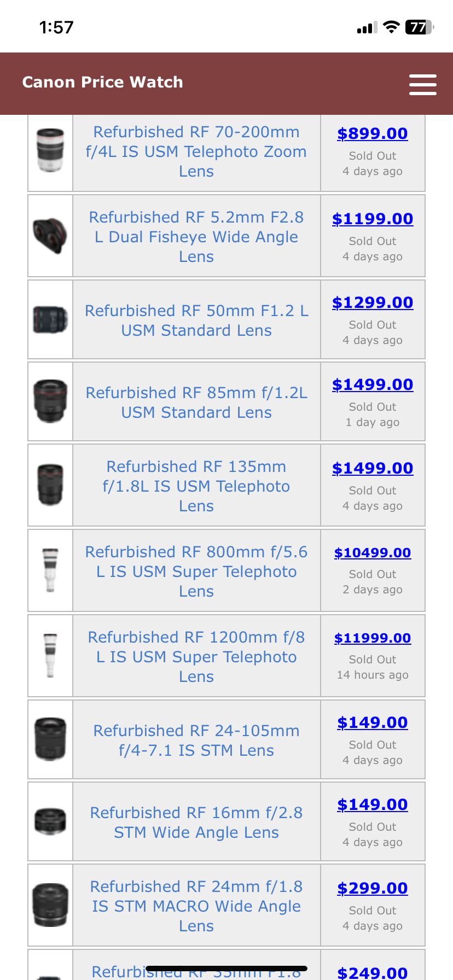The height and width of the screenshot is (980, 453).
Task: Tap RF 1200mm f/8 lens thumbnail
Action: pyautogui.click(x=50, y=655)
